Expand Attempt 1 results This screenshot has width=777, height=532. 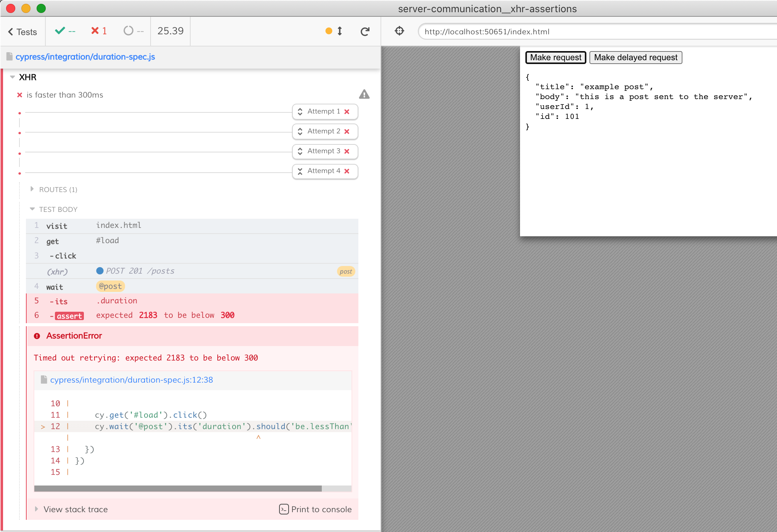click(325, 112)
